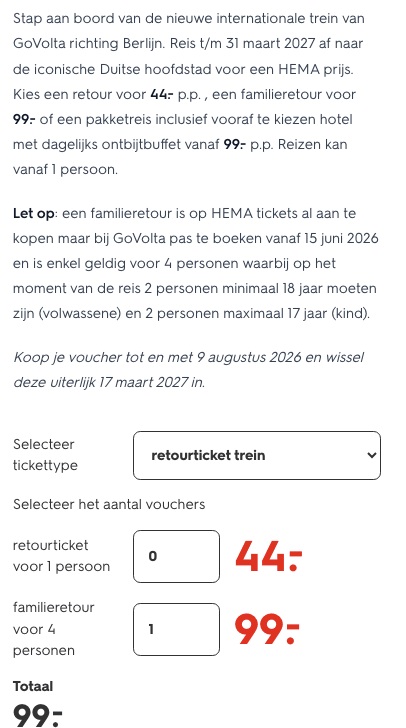Click the 'retourticket voor 1 persoon' label
The image size is (406, 728).
(61, 556)
